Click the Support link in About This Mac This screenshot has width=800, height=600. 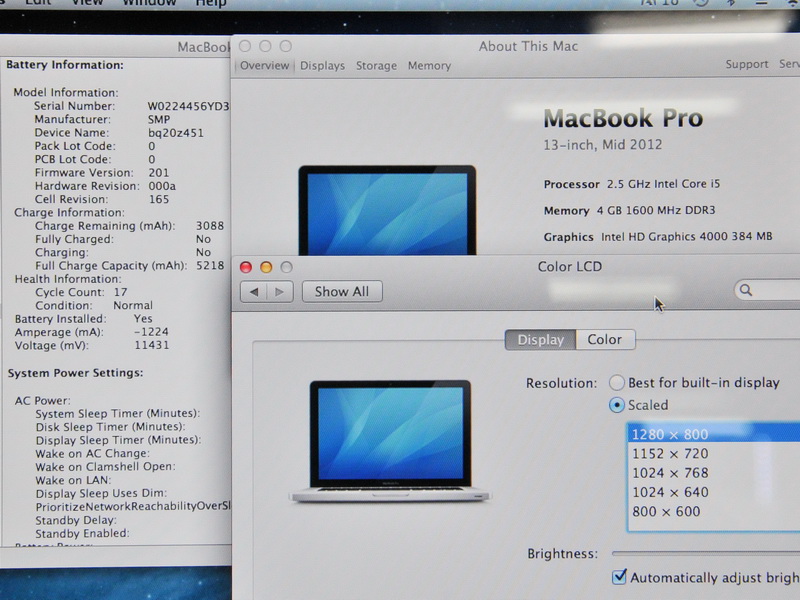(747, 64)
